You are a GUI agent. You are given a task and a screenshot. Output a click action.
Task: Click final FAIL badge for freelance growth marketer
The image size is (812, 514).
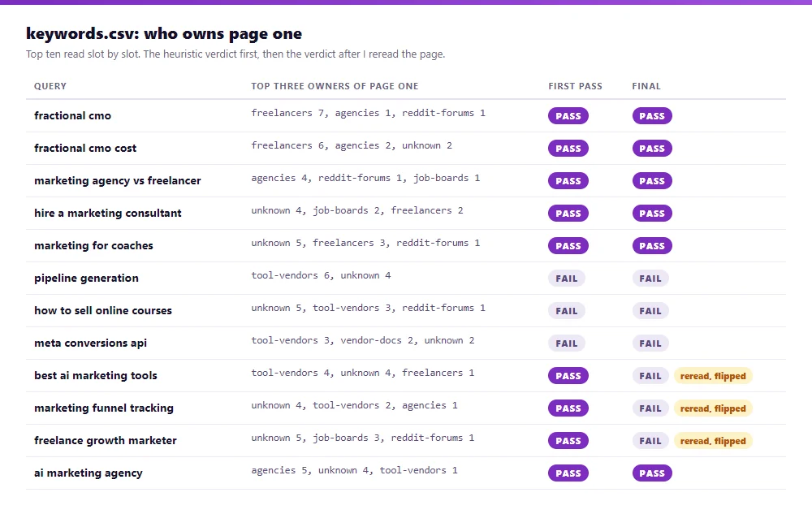(x=650, y=441)
